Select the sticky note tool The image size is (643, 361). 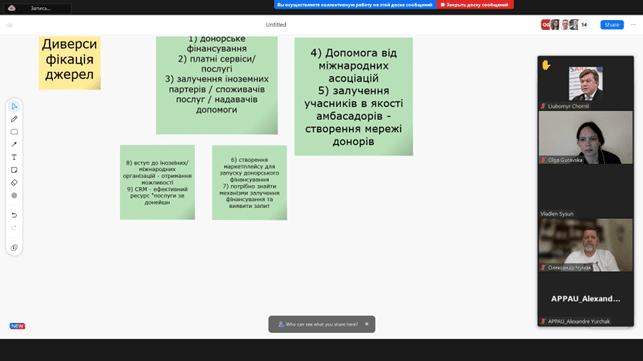click(x=14, y=170)
